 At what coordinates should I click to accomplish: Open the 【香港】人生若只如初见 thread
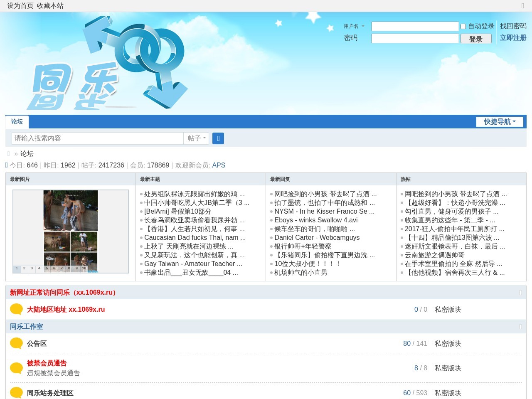(195, 229)
